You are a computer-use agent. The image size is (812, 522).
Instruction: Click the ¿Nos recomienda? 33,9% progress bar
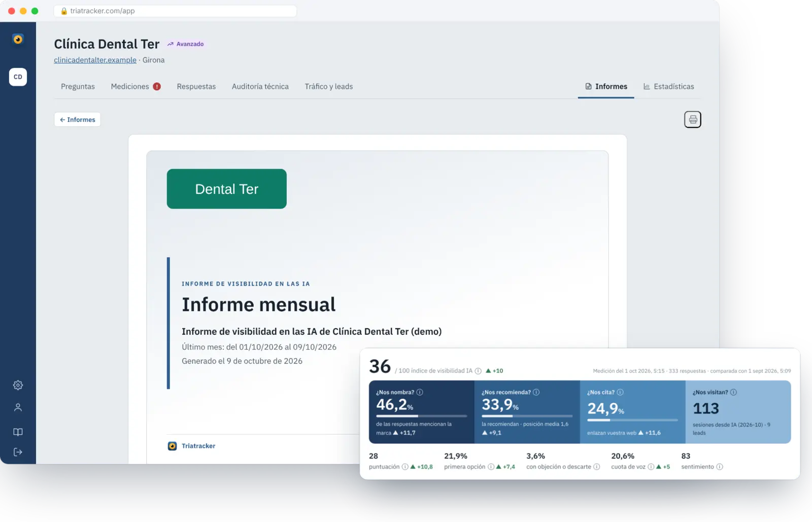[x=527, y=416]
